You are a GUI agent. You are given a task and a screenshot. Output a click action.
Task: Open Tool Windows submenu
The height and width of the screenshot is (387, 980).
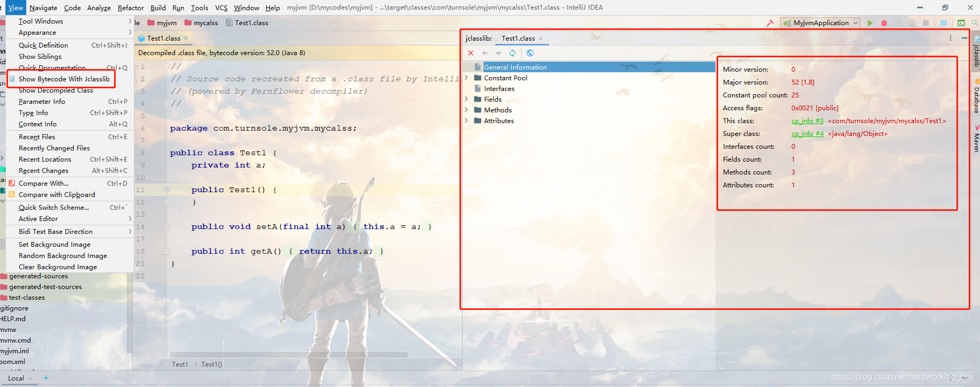(x=70, y=21)
